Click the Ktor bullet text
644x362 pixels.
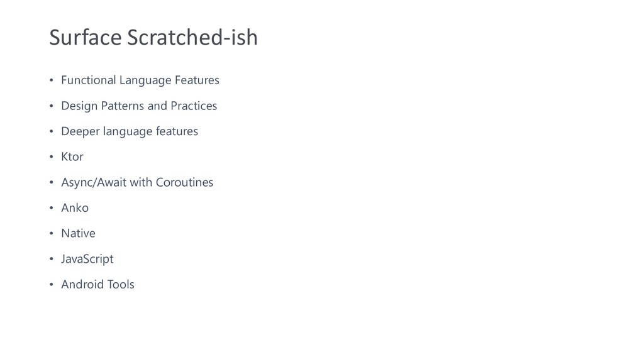[72, 156]
